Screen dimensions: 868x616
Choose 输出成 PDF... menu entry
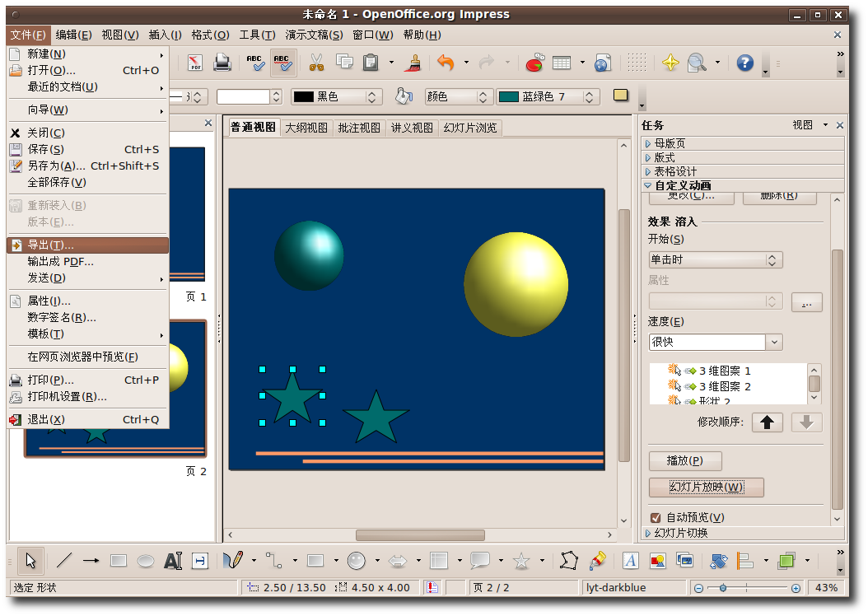(x=88, y=261)
